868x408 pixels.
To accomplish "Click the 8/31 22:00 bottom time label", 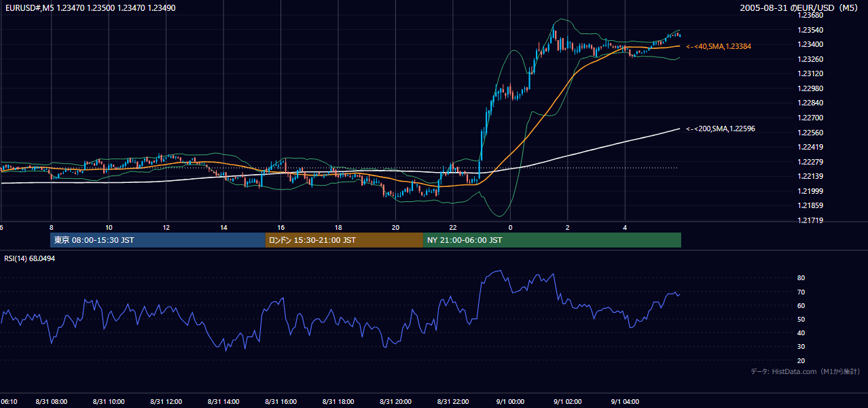I will click(453, 402).
